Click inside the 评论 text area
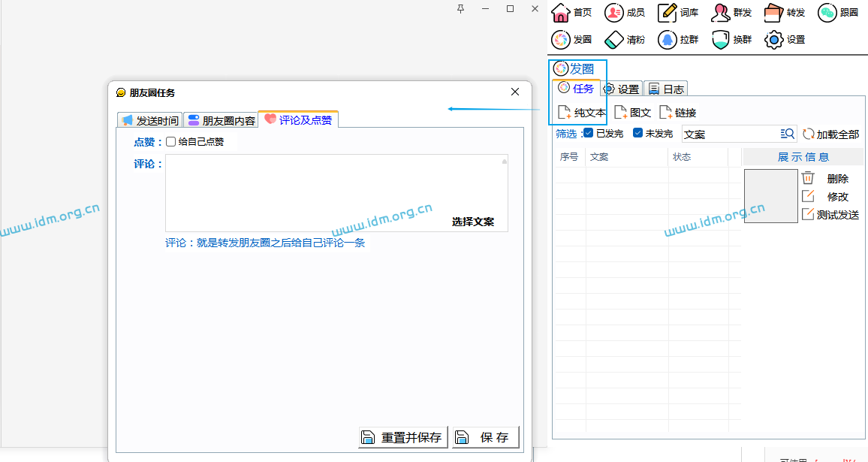 pos(336,193)
